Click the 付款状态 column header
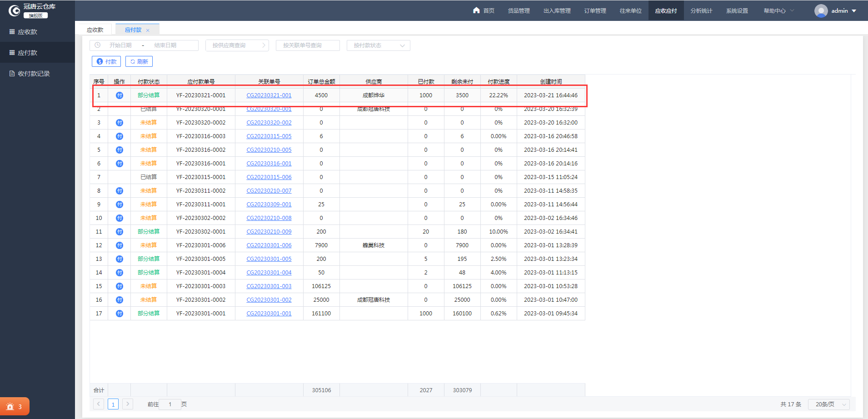 click(x=149, y=82)
